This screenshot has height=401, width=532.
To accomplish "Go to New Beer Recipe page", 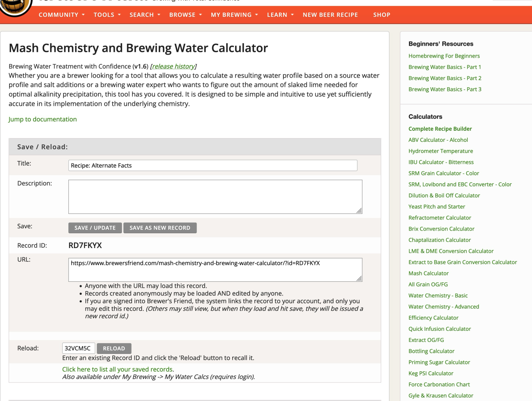I will [330, 15].
